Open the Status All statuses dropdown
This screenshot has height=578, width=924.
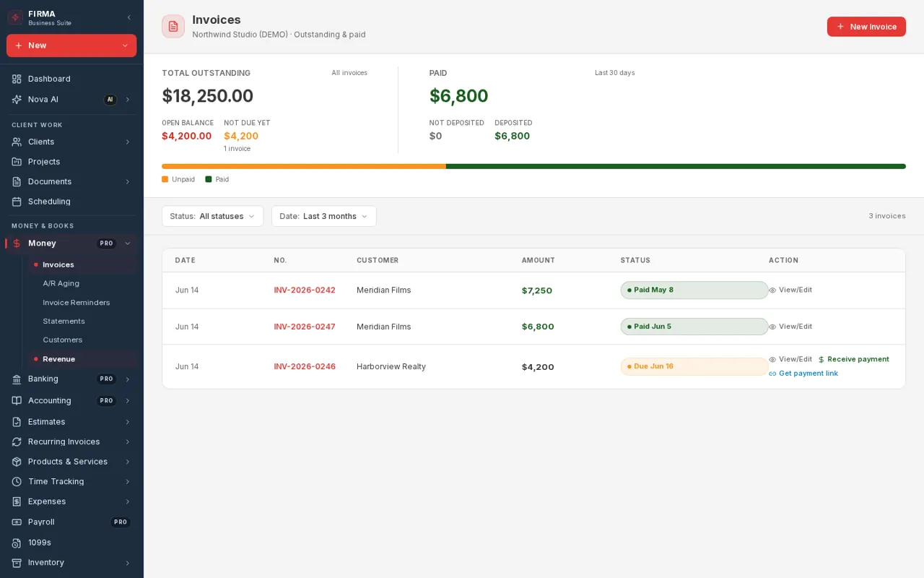point(212,216)
